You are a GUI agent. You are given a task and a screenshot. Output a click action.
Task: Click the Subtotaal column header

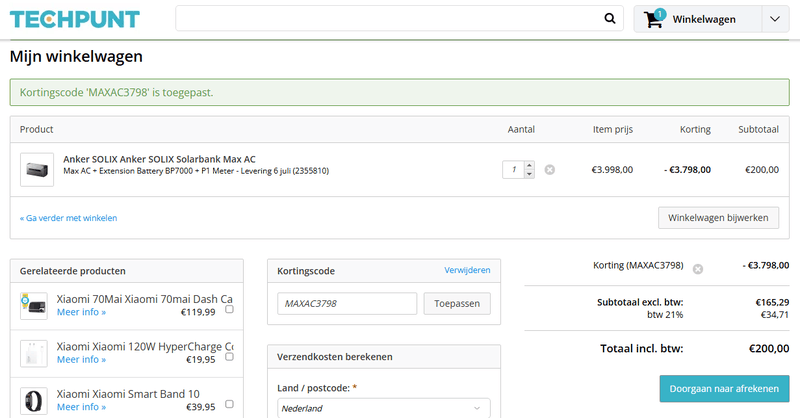[x=758, y=129]
